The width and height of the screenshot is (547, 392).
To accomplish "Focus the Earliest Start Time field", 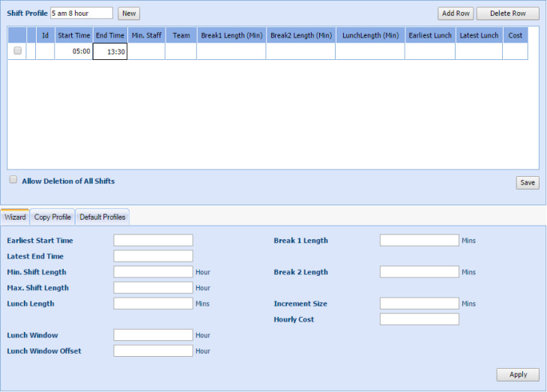I will point(153,241).
